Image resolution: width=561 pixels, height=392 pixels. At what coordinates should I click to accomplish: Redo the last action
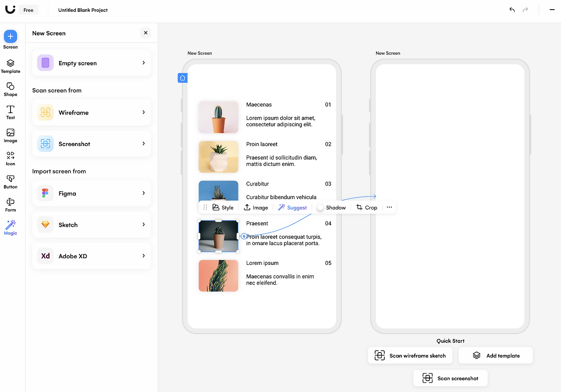pyautogui.click(x=525, y=10)
